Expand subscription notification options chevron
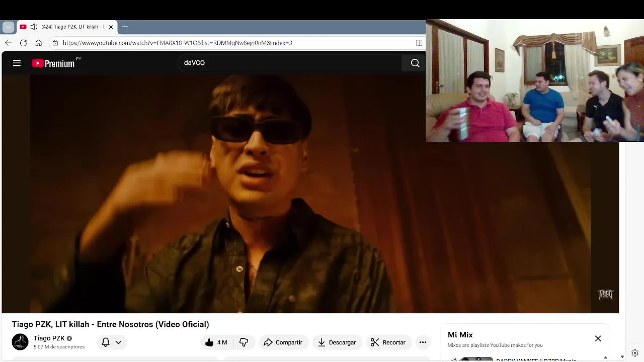644x362 pixels. point(118,342)
